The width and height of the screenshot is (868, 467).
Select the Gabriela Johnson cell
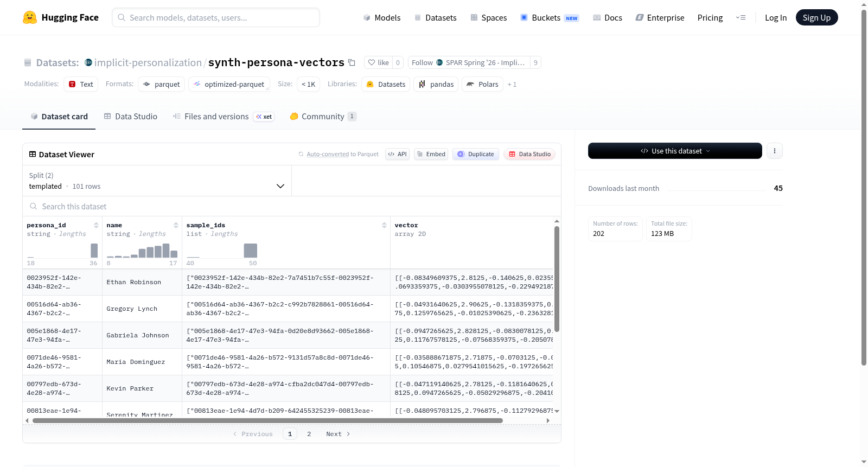click(142, 335)
